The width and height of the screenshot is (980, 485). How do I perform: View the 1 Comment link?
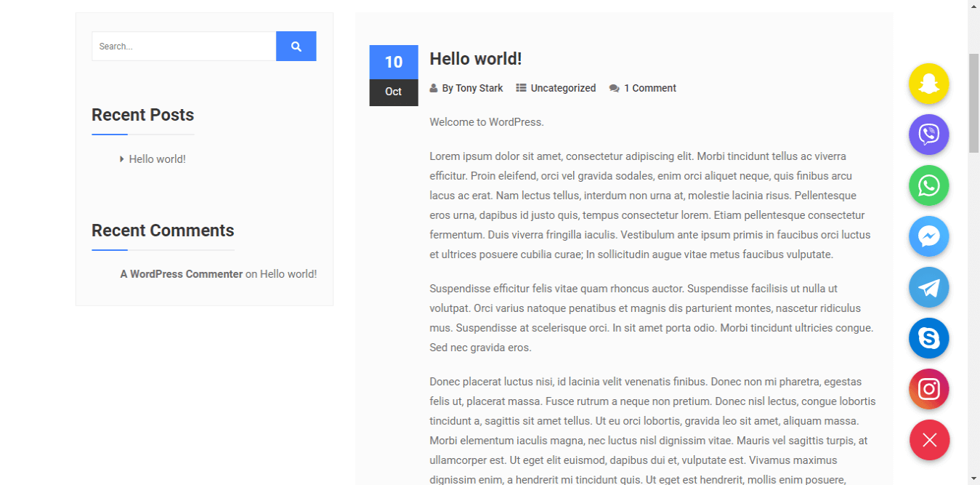[x=649, y=88]
